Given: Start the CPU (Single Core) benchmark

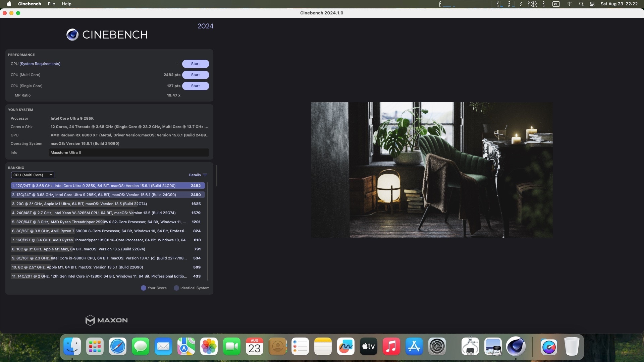Looking at the screenshot, I should coord(196,86).
